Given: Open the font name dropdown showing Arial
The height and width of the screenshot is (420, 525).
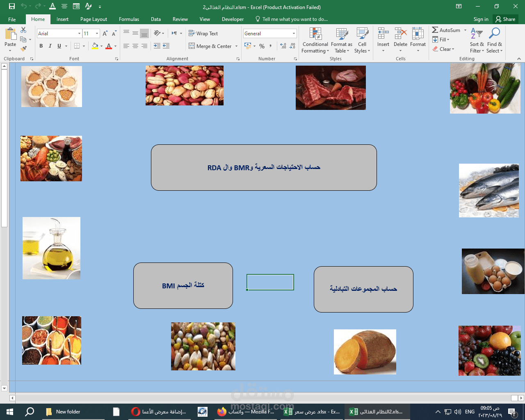Looking at the screenshot, I should (x=79, y=33).
